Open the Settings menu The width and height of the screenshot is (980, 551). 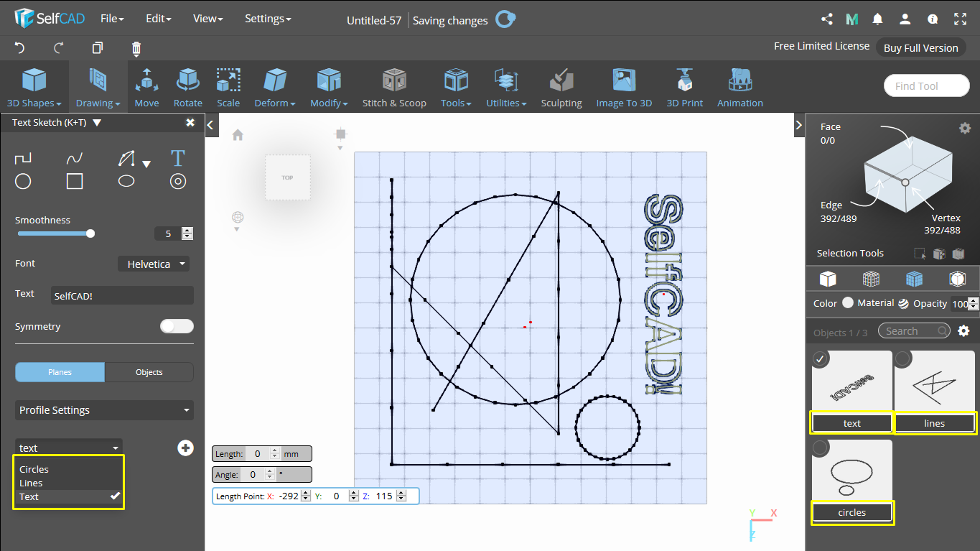(x=268, y=19)
